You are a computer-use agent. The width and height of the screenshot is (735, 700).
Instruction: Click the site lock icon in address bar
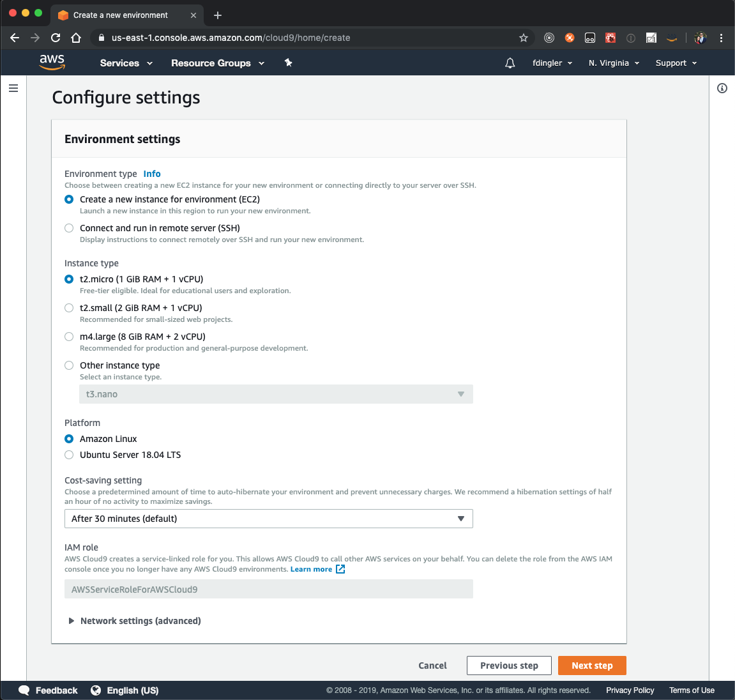pos(101,38)
